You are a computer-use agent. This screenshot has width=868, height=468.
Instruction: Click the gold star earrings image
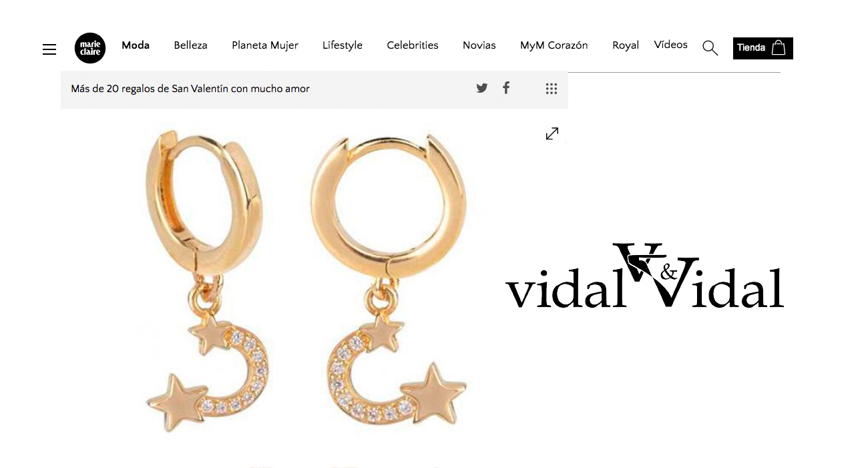click(x=307, y=280)
